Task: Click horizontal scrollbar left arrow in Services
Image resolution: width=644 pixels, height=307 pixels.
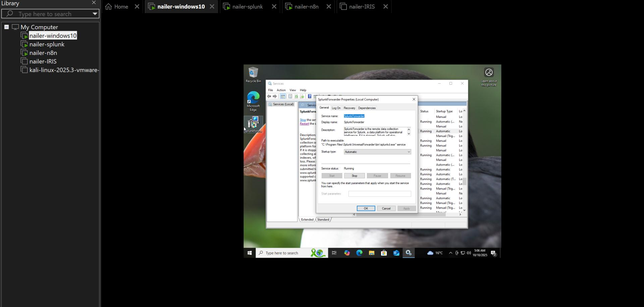Action: 354,215
